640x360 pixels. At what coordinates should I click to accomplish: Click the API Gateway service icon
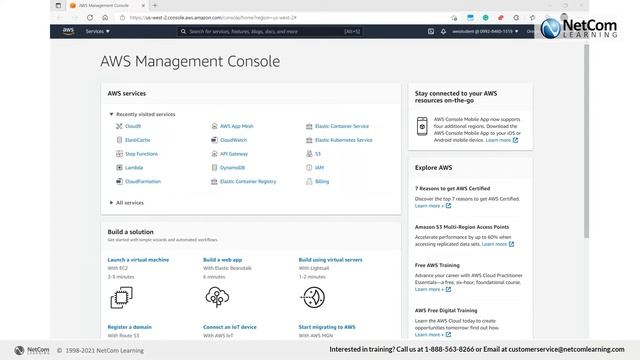pos(214,154)
